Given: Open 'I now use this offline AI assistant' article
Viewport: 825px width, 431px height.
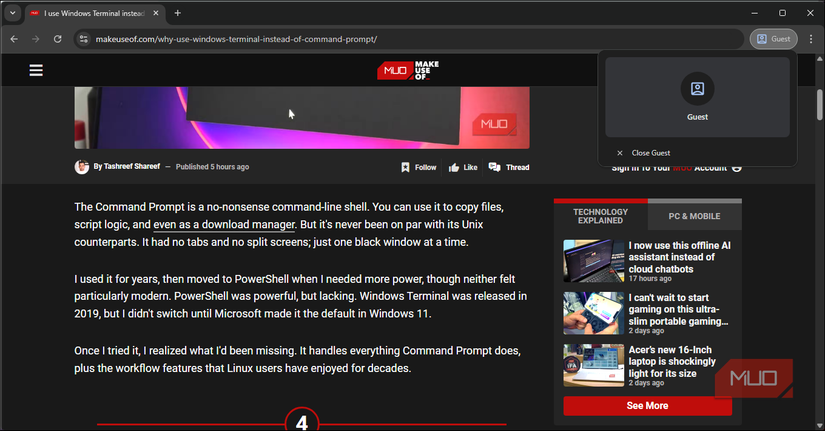Looking at the screenshot, I should 679,257.
